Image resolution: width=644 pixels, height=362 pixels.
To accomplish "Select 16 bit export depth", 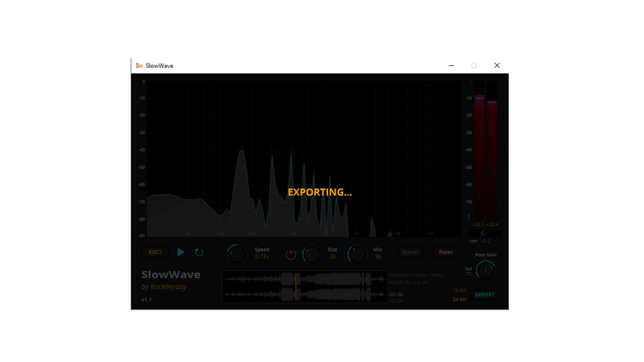I will coord(459,290).
